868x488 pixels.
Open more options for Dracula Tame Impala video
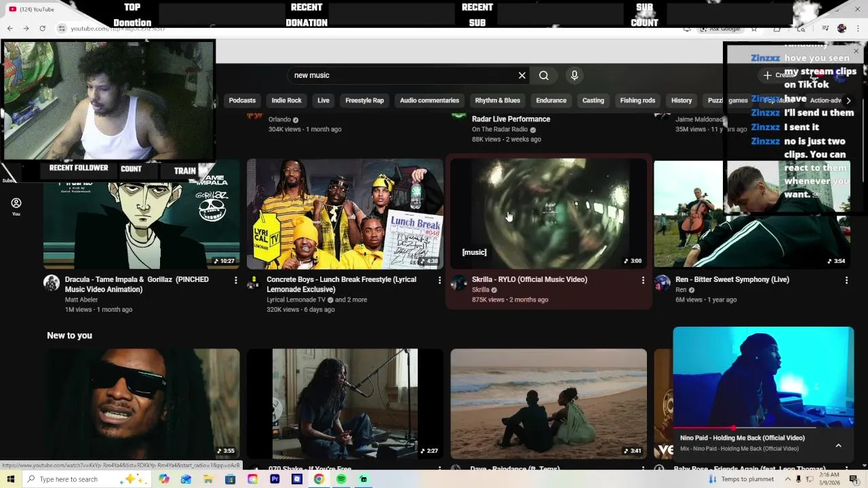point(236,280)
